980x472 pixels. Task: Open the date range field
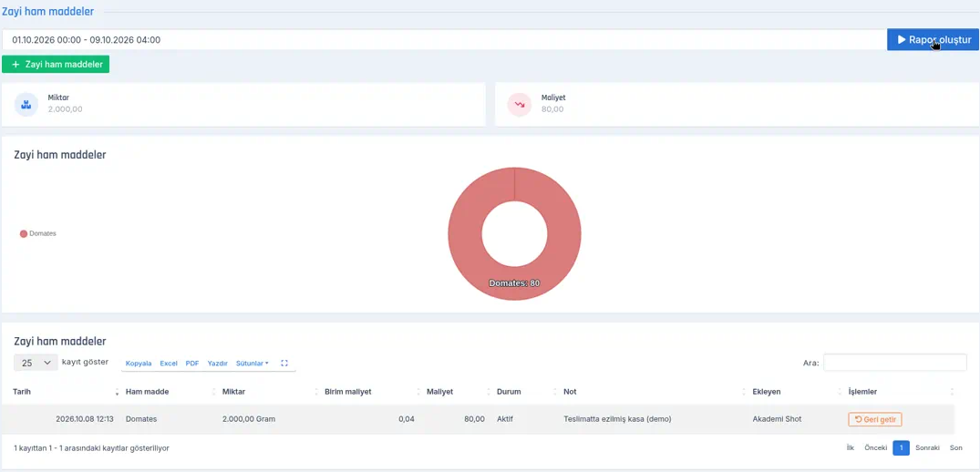[444, 39]
